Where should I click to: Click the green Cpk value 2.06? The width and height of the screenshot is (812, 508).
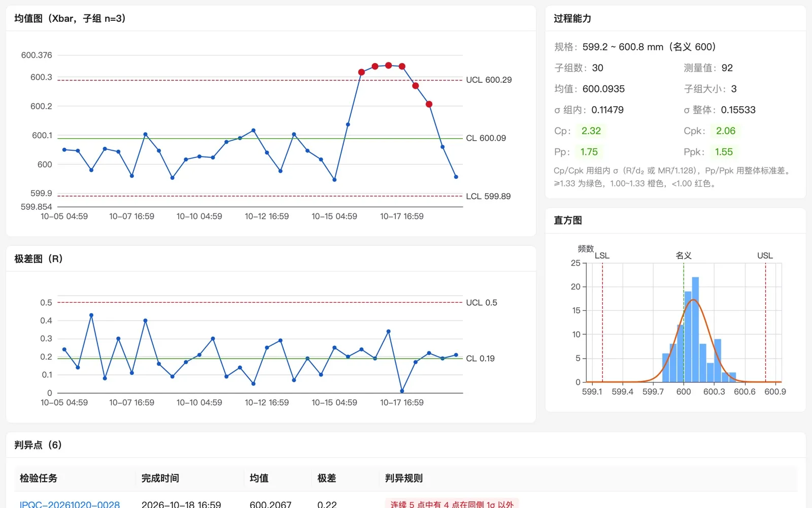click(725, 131)
